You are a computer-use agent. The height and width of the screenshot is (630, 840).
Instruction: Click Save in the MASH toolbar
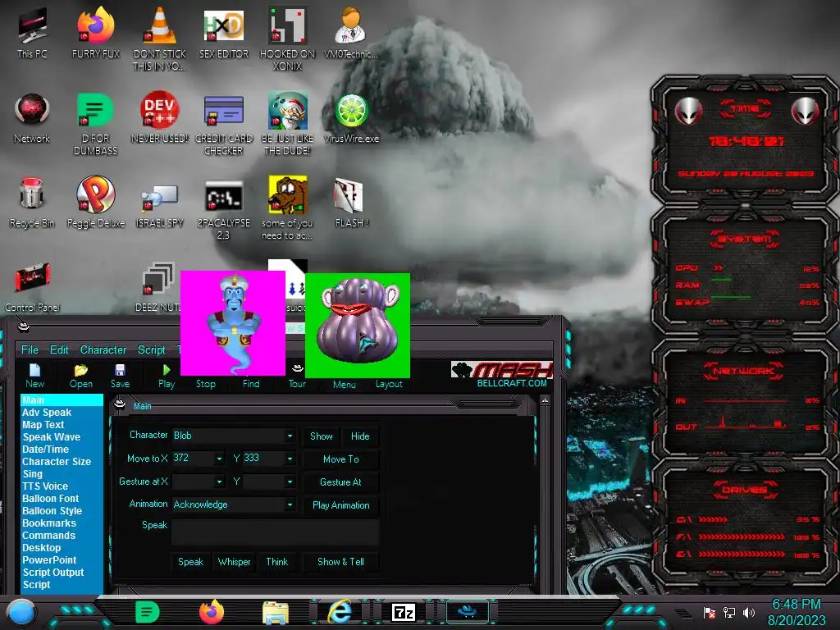[x=120, y=376]
